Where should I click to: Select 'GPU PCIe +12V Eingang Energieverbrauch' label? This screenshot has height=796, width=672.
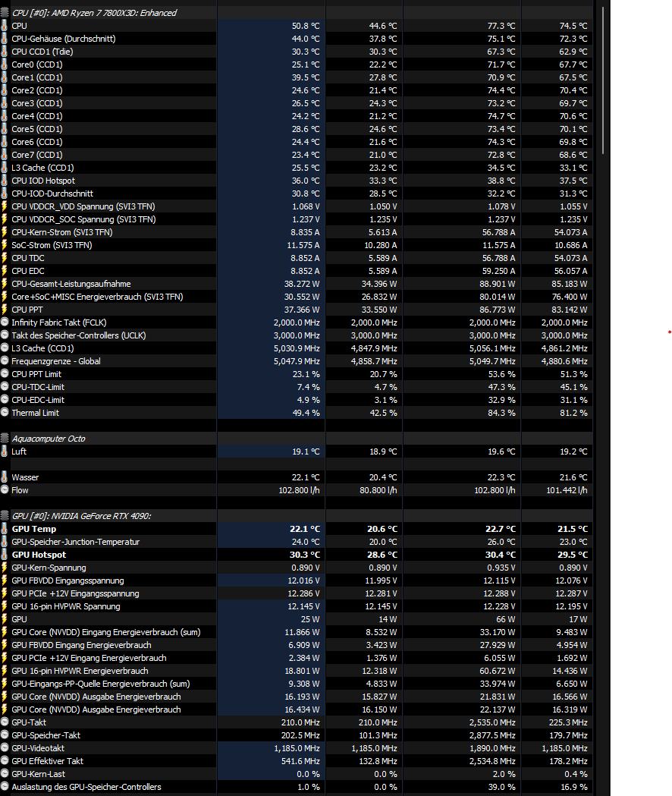89,658
